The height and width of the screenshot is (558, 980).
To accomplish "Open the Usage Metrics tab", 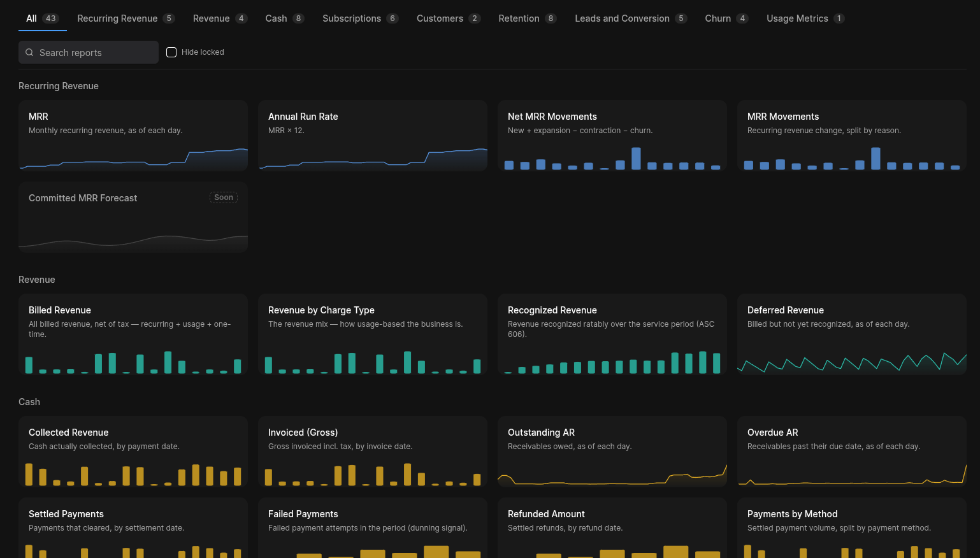I will tap(805, 18).
